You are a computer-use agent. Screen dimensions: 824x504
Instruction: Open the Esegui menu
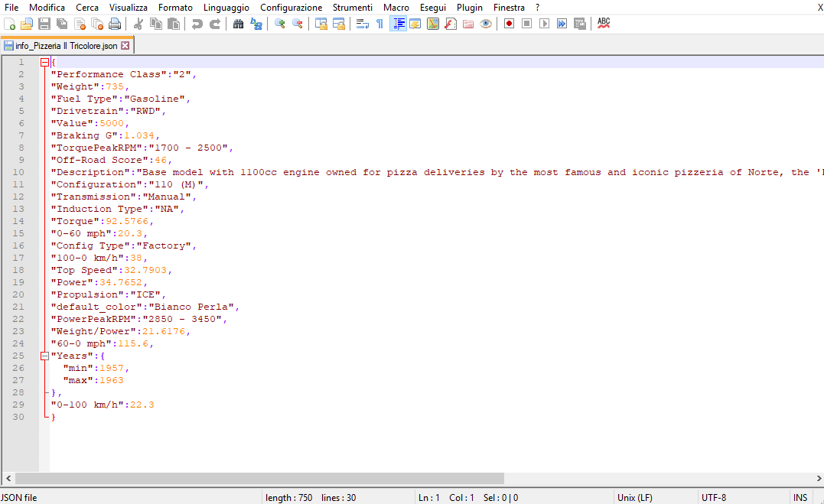pos(433,8)
